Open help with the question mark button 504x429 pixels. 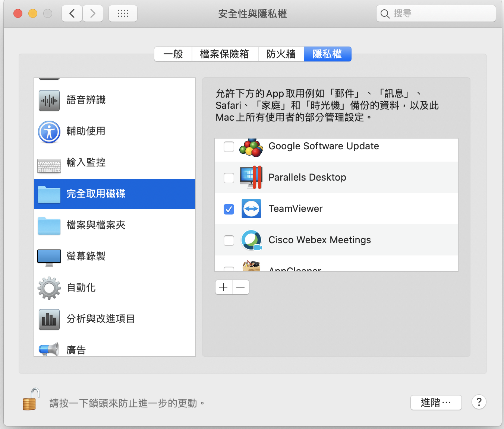pos(479,402)
